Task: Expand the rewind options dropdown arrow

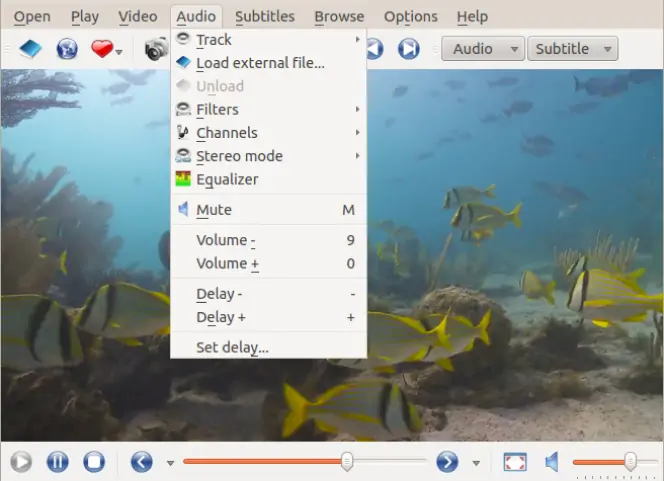Action: [170, 463]
